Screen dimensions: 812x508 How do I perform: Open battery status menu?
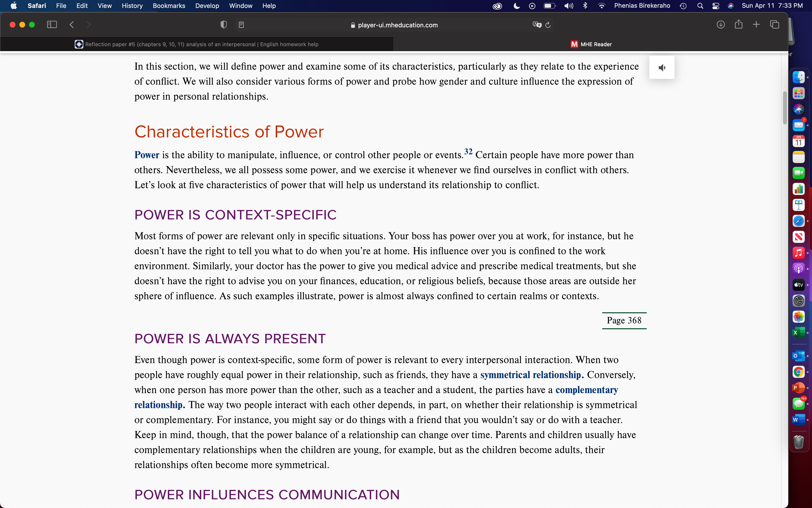pos(550,6)
